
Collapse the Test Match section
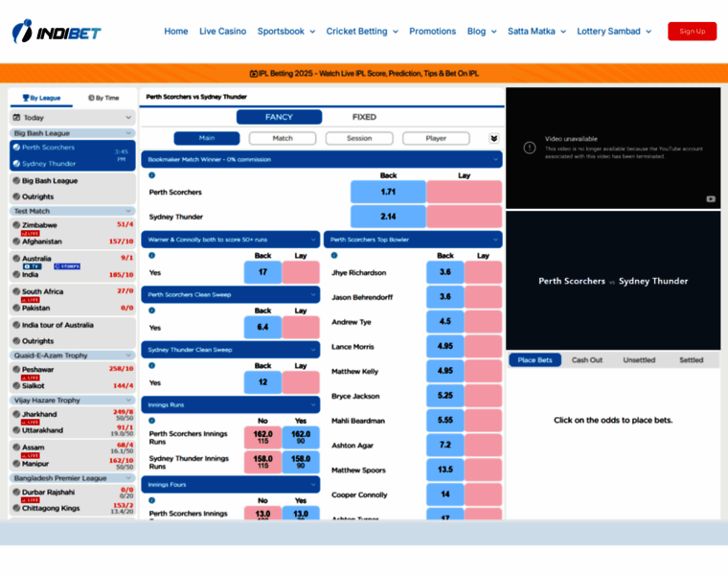(73, 211)
